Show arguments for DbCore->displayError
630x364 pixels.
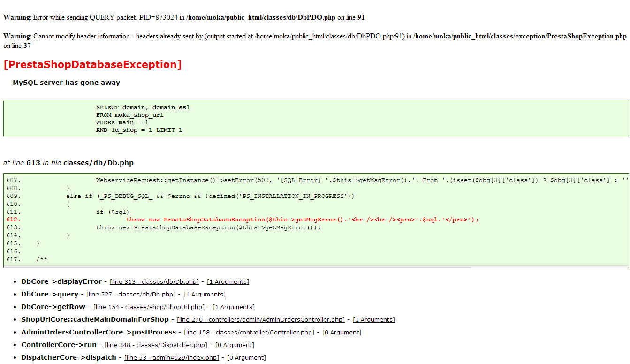point(228,282)
